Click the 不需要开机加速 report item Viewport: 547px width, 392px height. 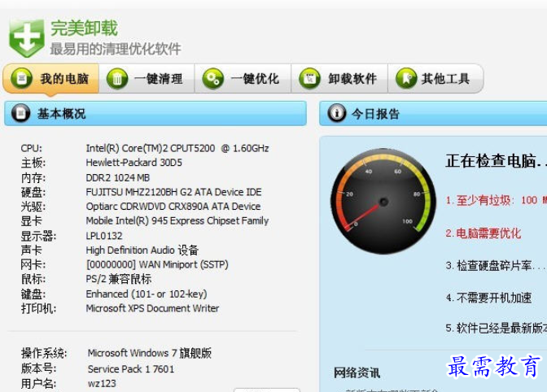(488, 298)
